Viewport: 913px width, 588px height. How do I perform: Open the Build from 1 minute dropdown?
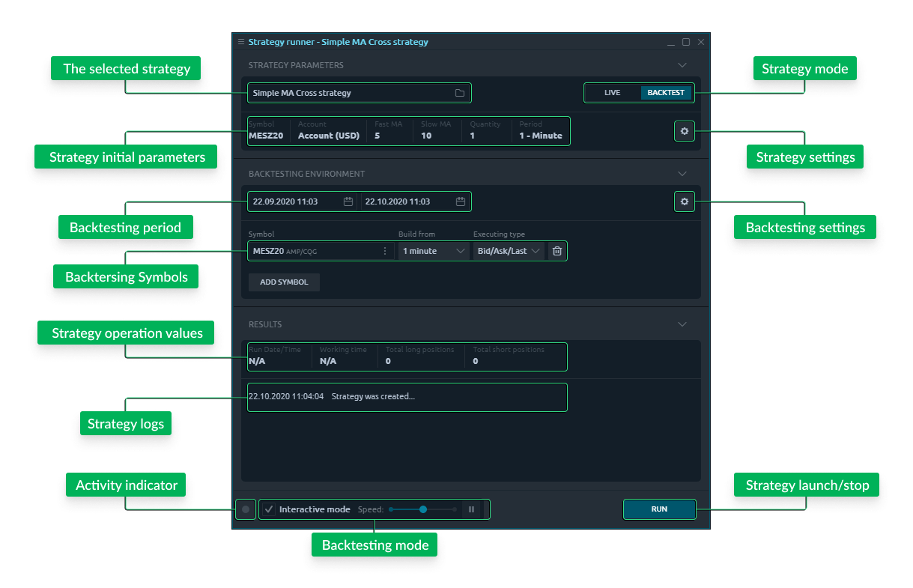tap(433, 251)
